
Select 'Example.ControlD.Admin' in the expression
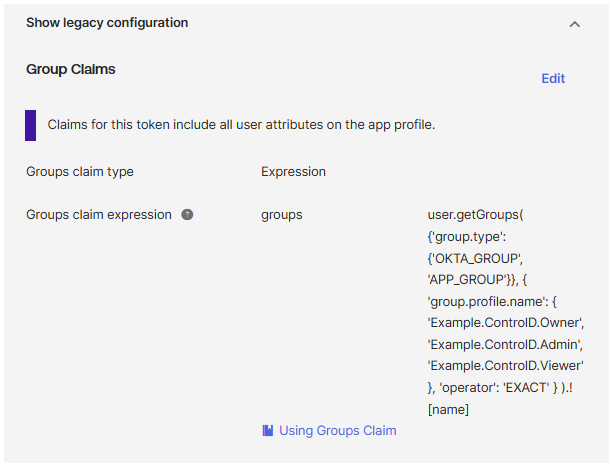(x=505, y=344)
